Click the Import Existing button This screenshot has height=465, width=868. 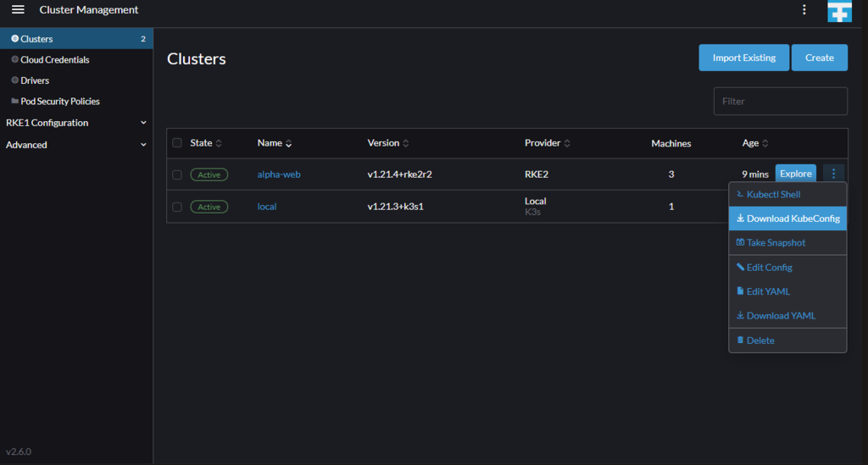[x=743, y=58]
